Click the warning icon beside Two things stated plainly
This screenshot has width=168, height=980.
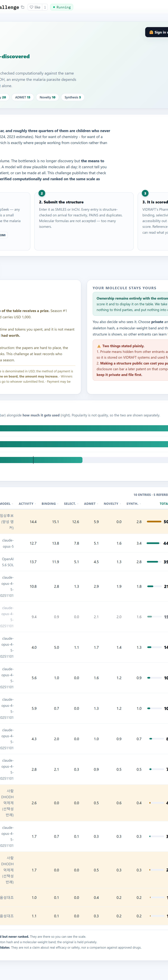[99, 346]
